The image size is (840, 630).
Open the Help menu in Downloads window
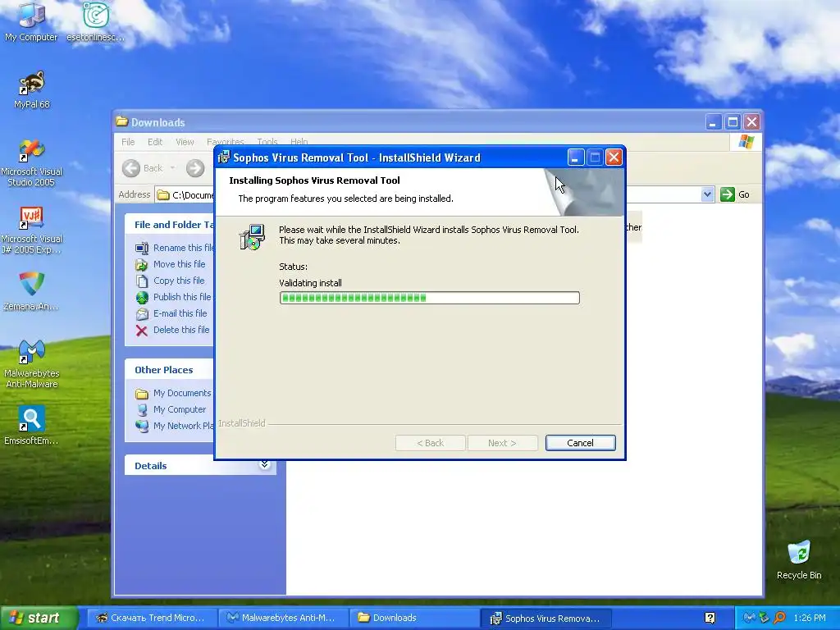(299, 142)
